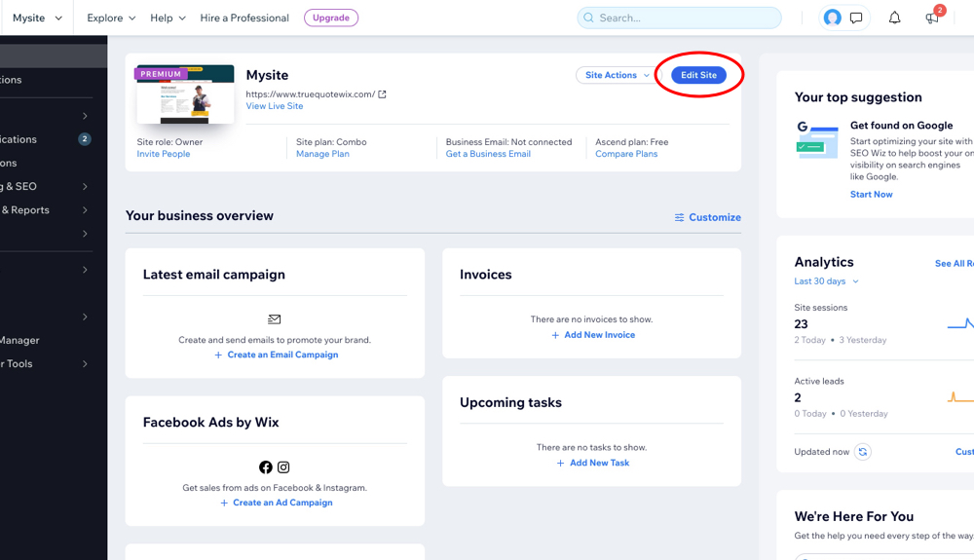Click the Site sessions value 23

click(x=801, y=324)
